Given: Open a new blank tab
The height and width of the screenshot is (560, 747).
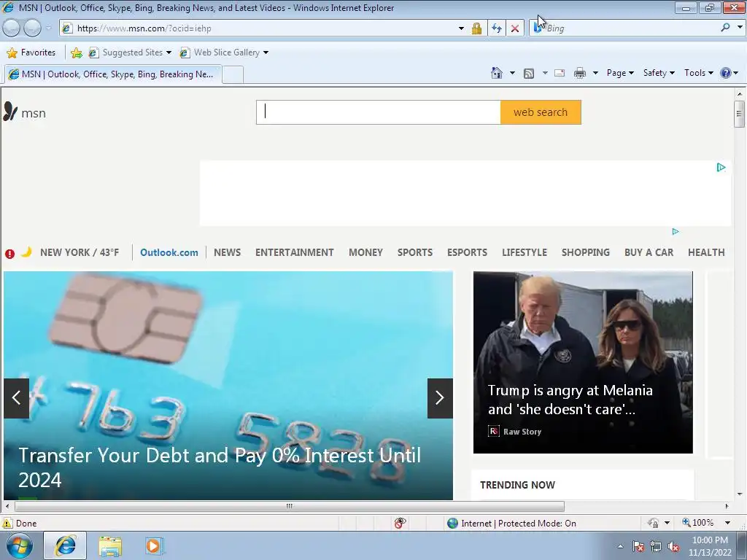Looking at the screenshot, I should pos(233,75).
